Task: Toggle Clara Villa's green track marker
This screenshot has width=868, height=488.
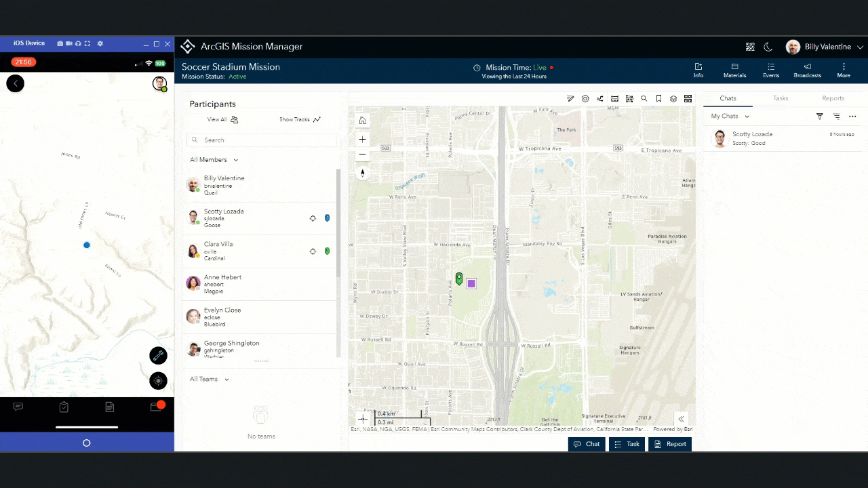Action: [327, 251]
